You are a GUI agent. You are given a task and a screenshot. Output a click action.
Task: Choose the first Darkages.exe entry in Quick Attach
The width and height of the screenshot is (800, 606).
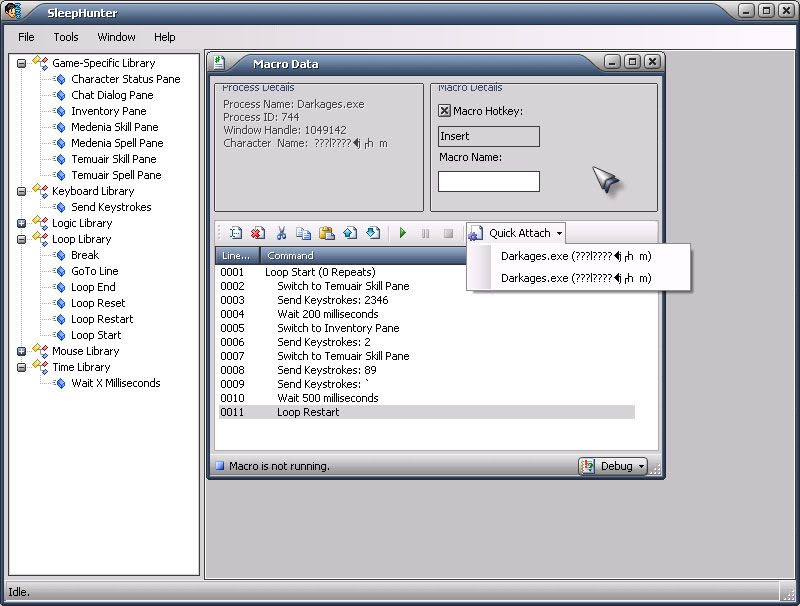click(579, 256)
